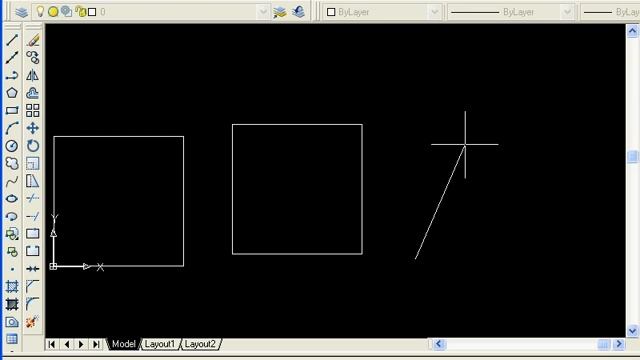Screen dimensions: 640x360
Task: Click horizontal scrollbar left arrow
Action: click(439, 344)
